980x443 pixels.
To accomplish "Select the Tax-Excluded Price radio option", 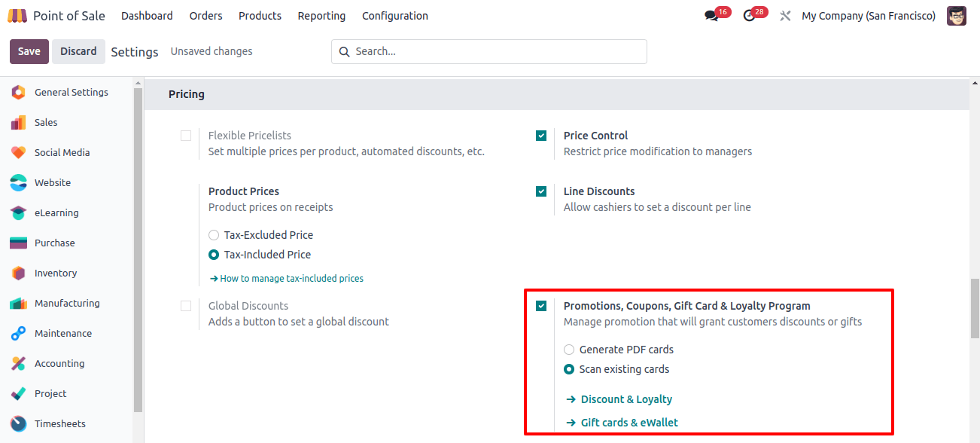I will pos(214,235).
